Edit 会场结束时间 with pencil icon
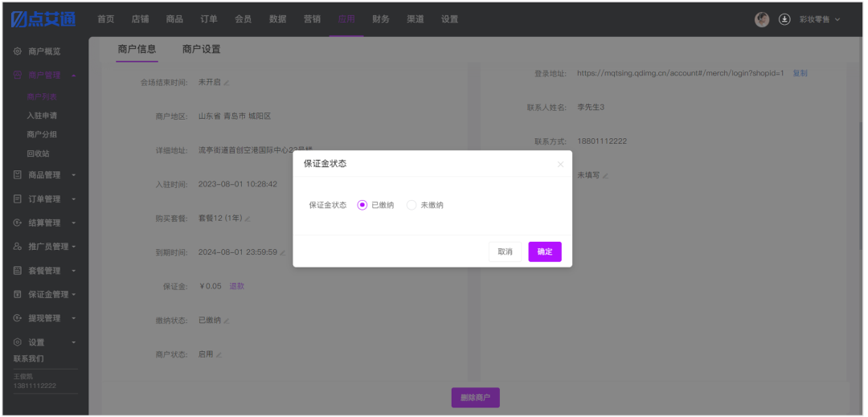This screenshot has width=868, height=417. click(226, 83)
